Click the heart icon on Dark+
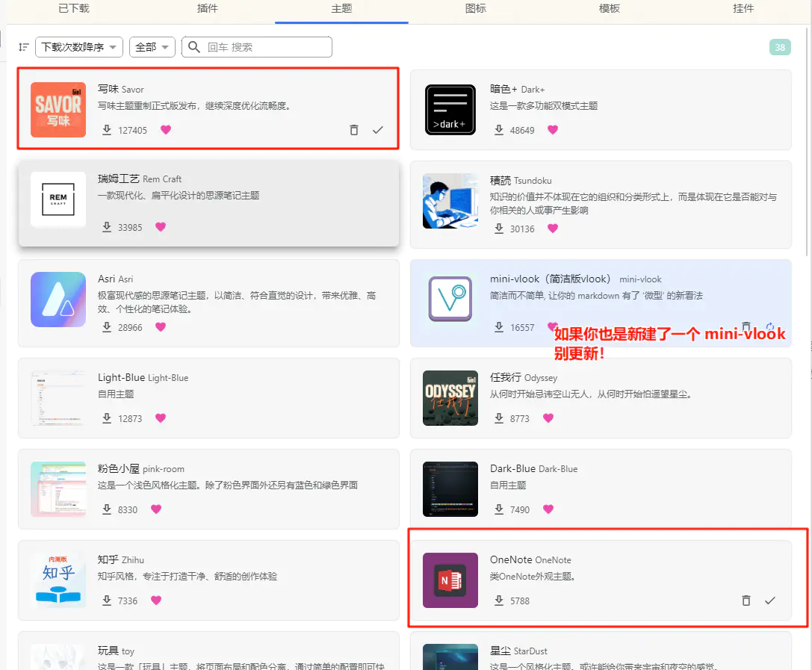This screenshot has height=670, width=812. tap(553, 130)
